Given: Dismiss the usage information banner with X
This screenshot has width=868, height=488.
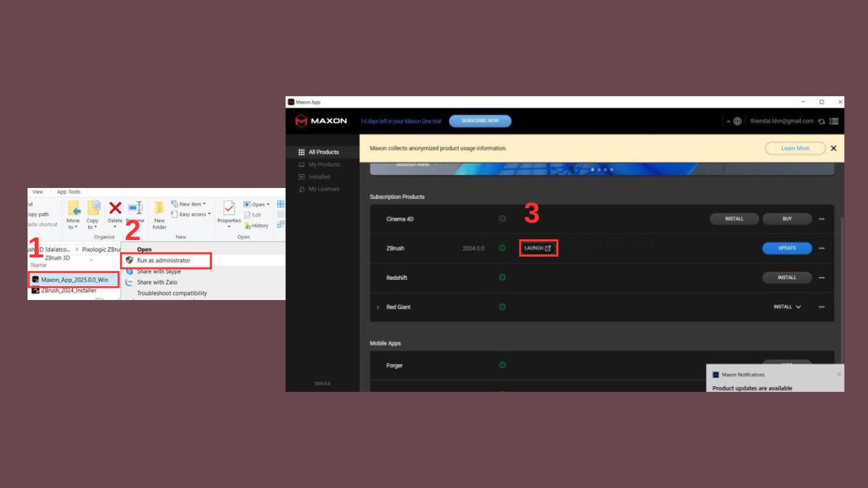Looking at the screenshot, I should (x=833, y=148).
